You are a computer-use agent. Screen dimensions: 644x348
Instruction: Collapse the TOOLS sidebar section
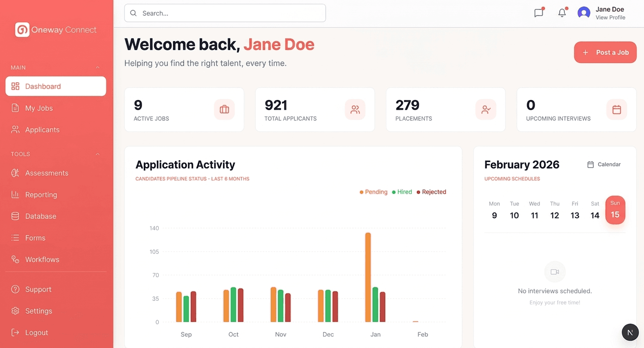(98, 154)
